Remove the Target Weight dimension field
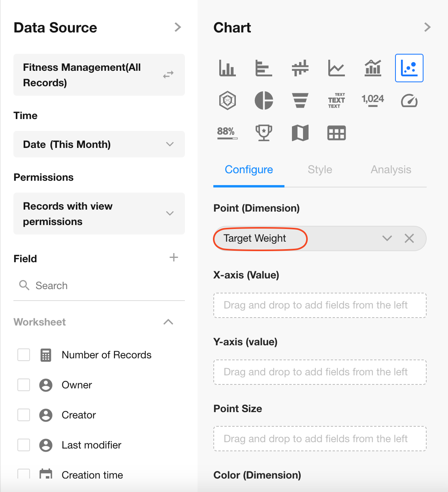This screenshot has width=448, height=492. point(409,238)
